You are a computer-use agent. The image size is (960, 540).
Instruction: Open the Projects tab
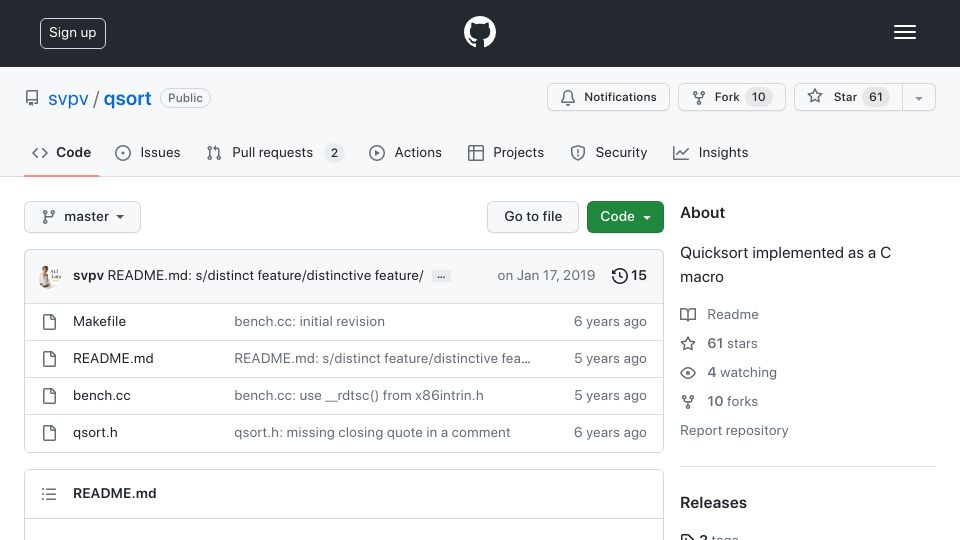506,152
